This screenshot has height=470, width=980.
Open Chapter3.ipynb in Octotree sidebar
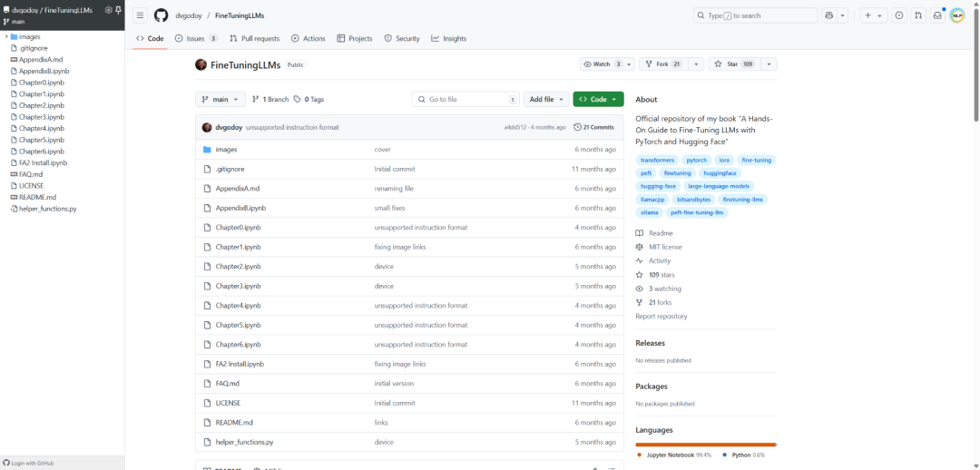(41, 117)
